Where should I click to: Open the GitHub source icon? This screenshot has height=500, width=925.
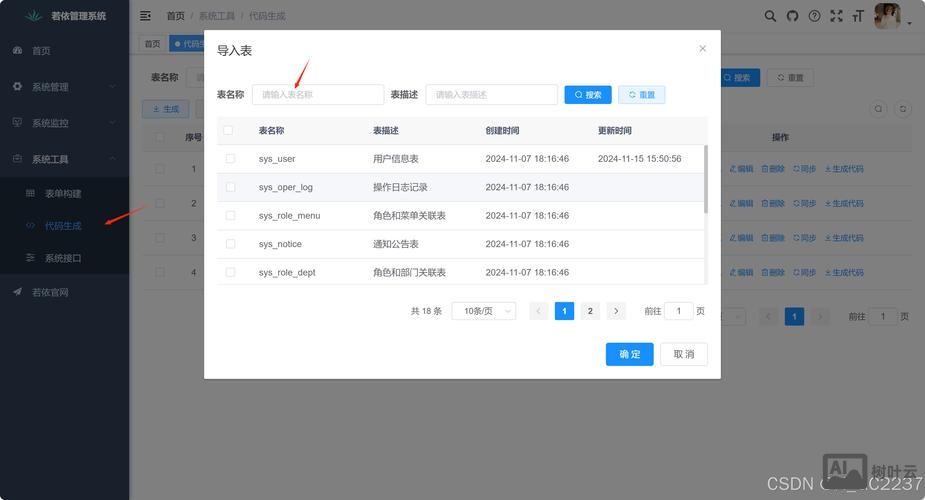pyautogui.click(x=792, y=16)
